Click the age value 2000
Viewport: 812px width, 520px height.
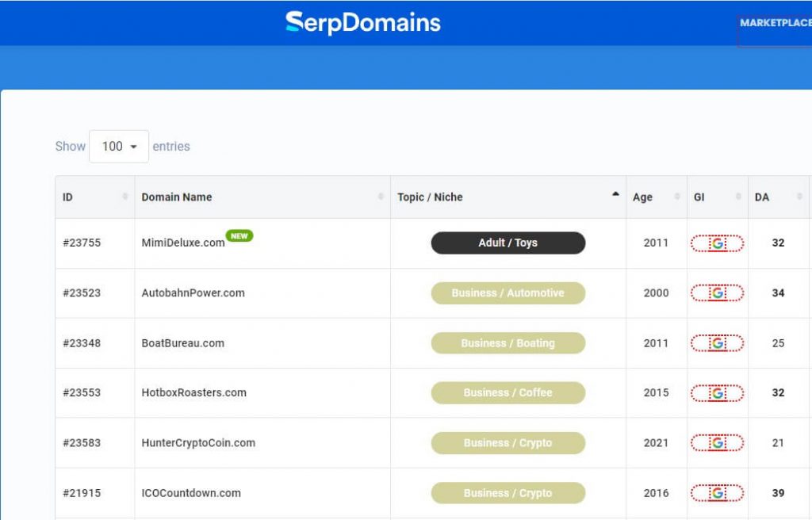coord(656,293)
